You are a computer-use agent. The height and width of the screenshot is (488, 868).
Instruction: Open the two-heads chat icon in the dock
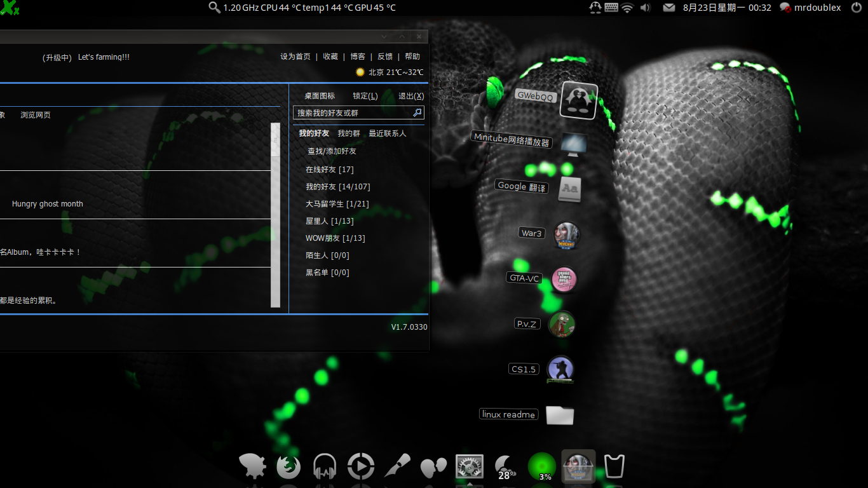(x=433, y=468)
